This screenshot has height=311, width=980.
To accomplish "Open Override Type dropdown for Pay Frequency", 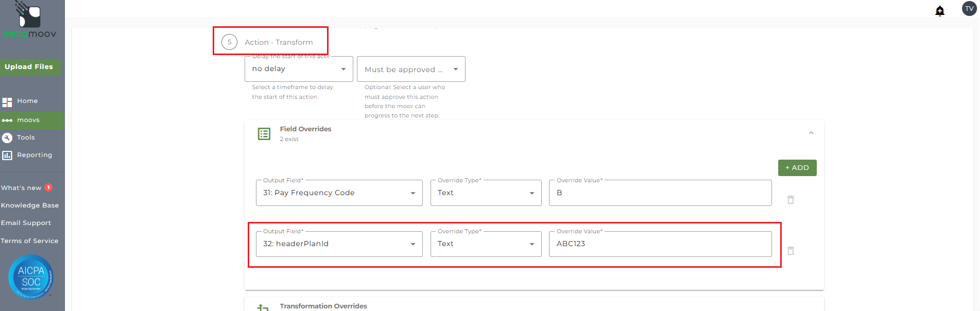I will (486, 193).
